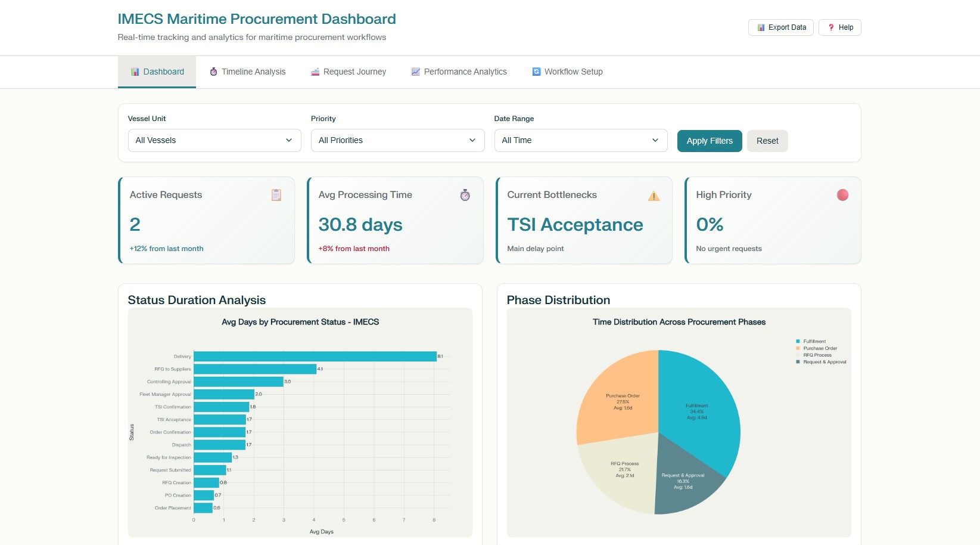The width and height of the screenshot is (980, 545).
Task: Open the Date Range selector showing All Time
Action: pyautogui.click(x=580, y=140)
